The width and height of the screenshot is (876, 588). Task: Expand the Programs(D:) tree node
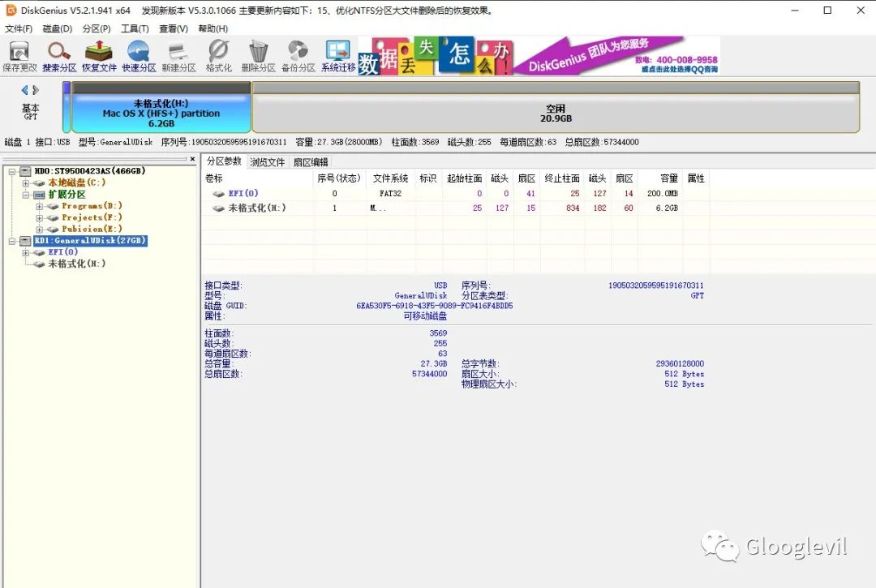tap(39, 206)
